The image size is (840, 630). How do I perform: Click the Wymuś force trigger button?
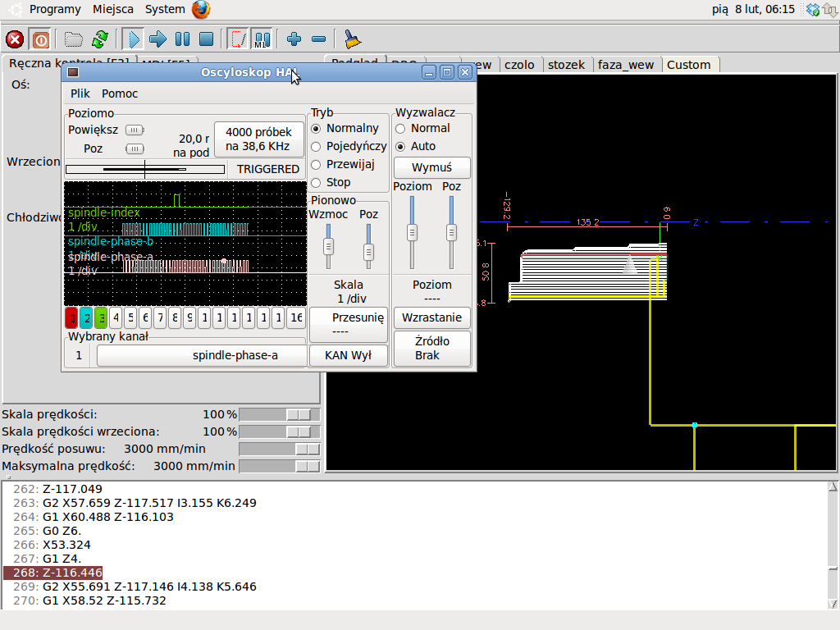pyautogui.click(x=431, y=167)
